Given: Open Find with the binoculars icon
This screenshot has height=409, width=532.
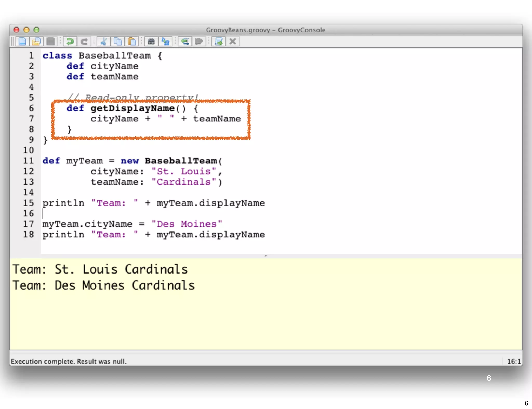Looking at the screenshot, I should [x=151, y=42].
